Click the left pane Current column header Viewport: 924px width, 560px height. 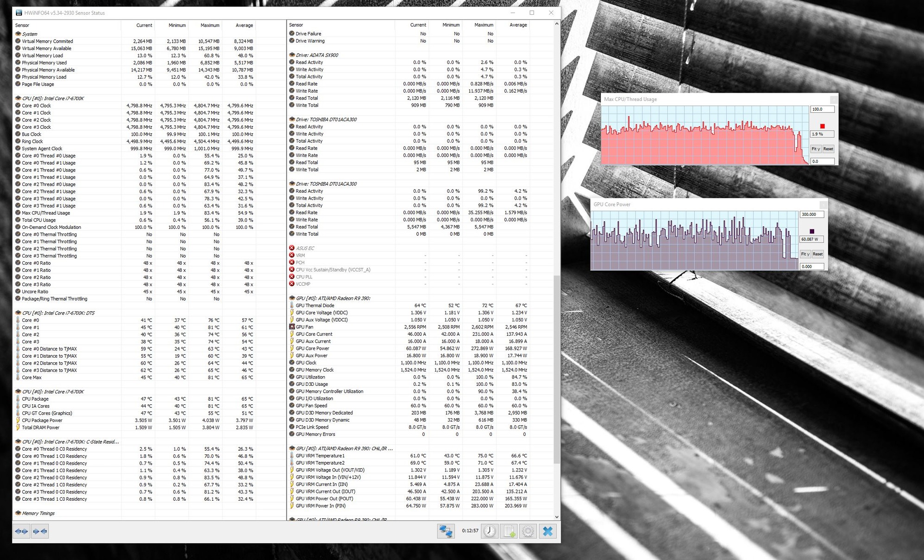point(138,25)
